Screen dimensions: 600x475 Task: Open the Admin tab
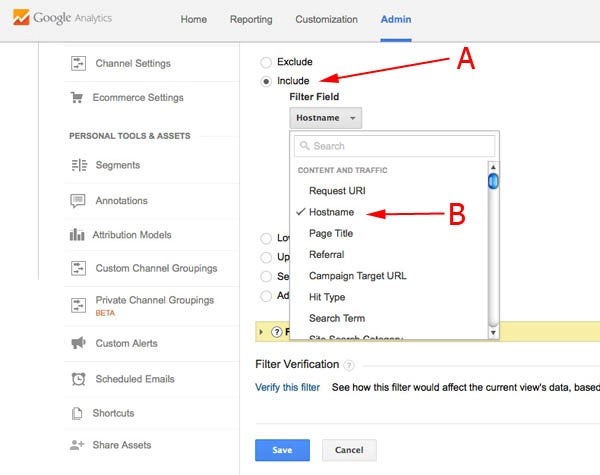tap(396, 19)
